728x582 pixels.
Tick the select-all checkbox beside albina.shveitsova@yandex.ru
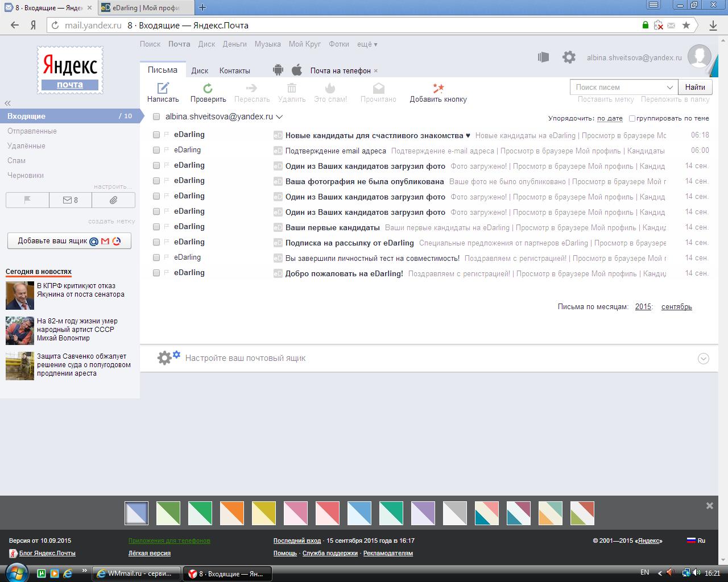(x=156, y=117)
